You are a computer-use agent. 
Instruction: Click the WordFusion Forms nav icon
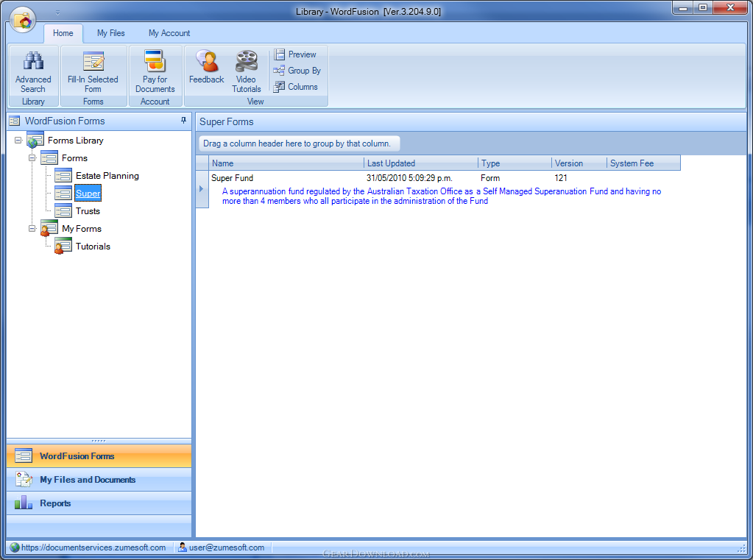point(24,456)
